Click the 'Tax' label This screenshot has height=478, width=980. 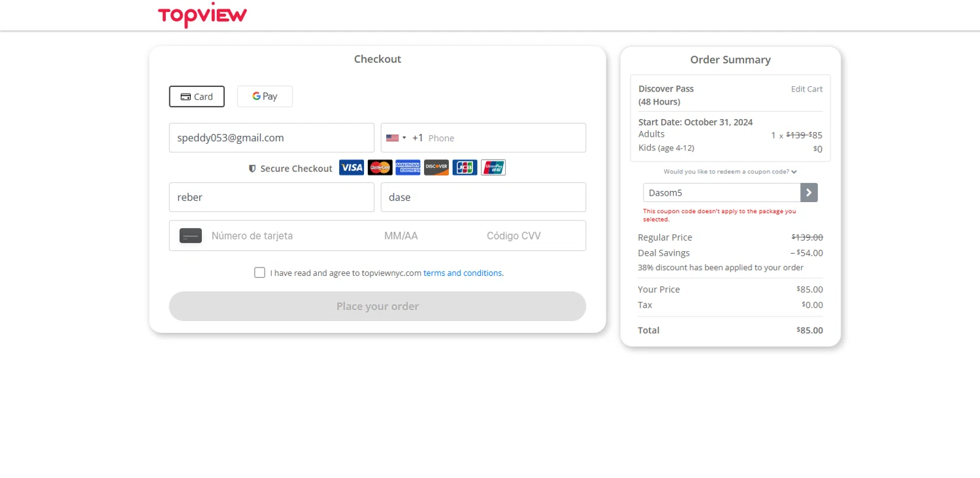coord(645,305)
